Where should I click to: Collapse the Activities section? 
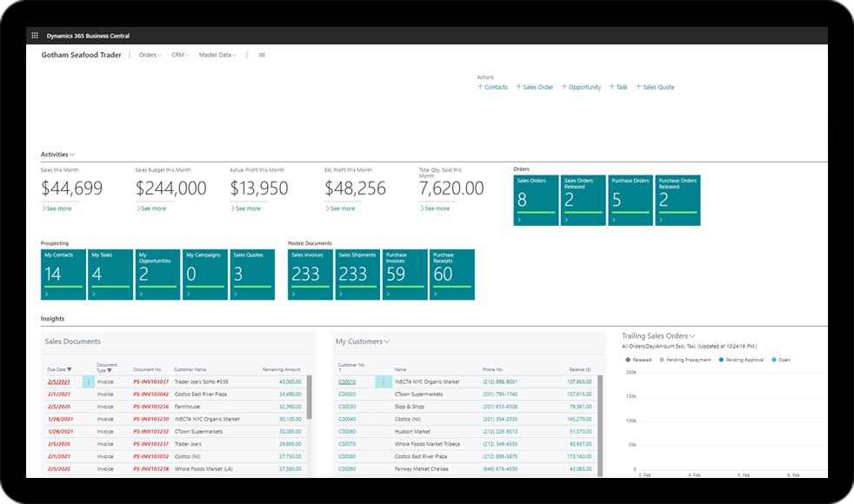coord(58,154)
